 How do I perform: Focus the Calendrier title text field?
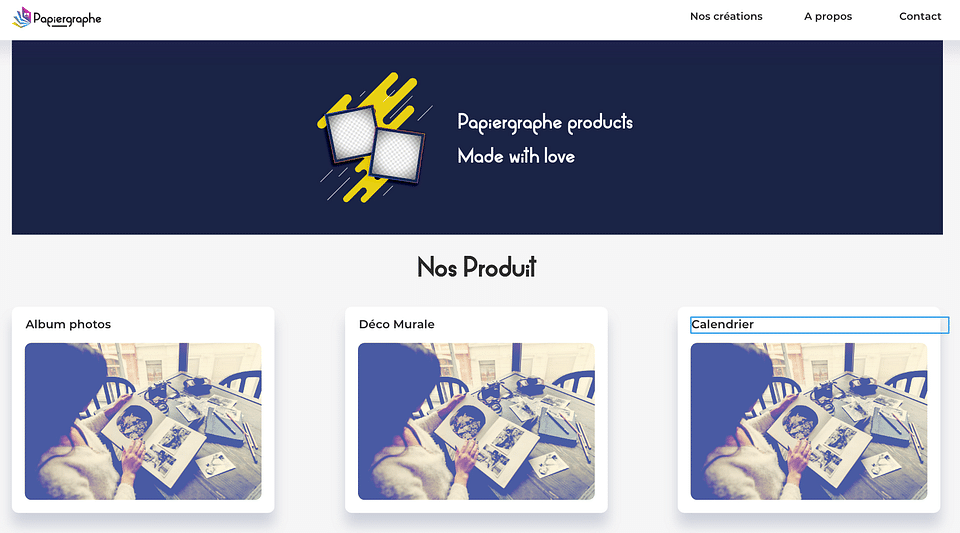tap(819, 325)
